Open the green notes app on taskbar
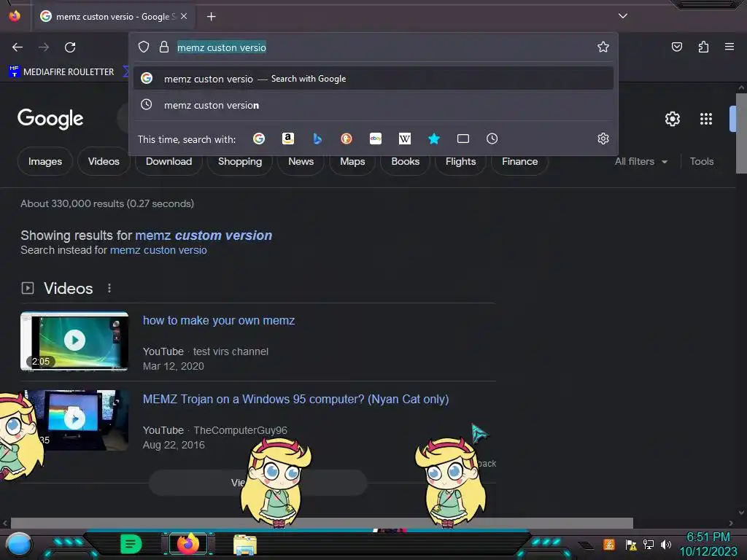The width and height of the screenshot is (747, 560). (131, 544)
